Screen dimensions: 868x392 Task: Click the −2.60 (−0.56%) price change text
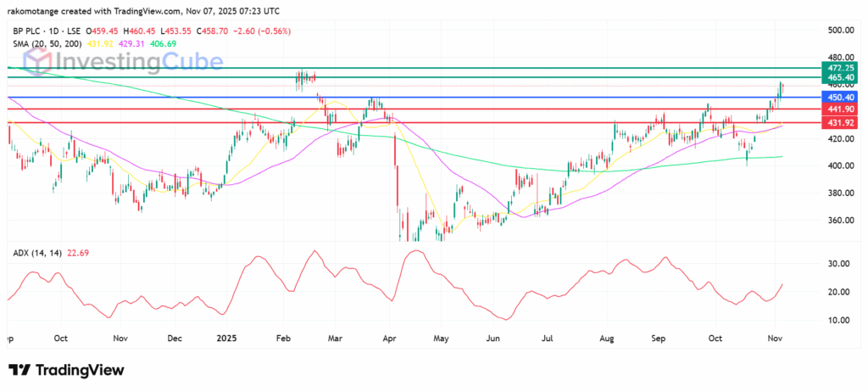(x=263, y=29)
